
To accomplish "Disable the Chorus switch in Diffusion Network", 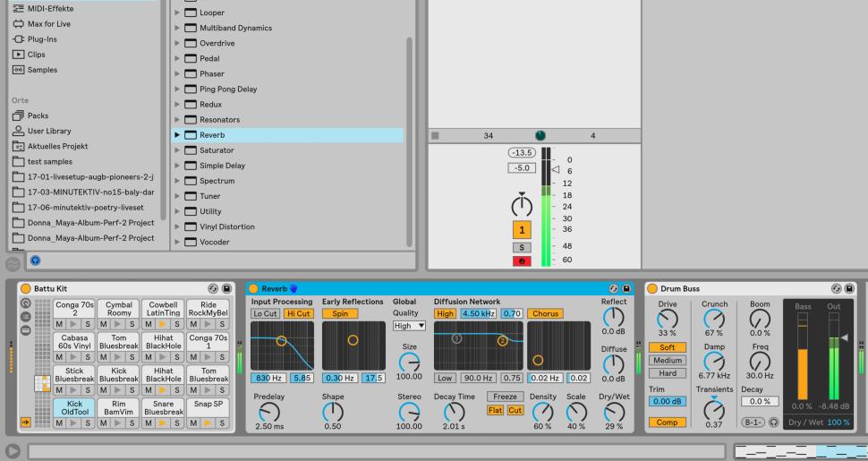I will point(545,314).
